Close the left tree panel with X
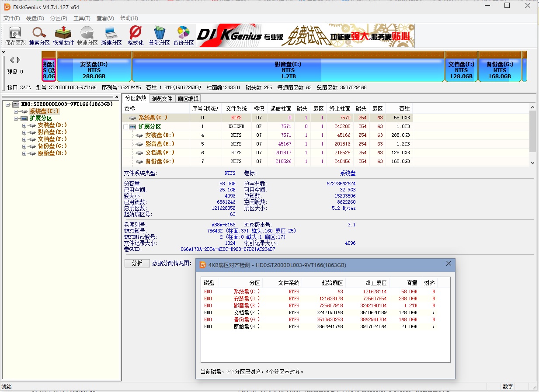This screenshot has height=392, width=539. (x=117, y=97)
